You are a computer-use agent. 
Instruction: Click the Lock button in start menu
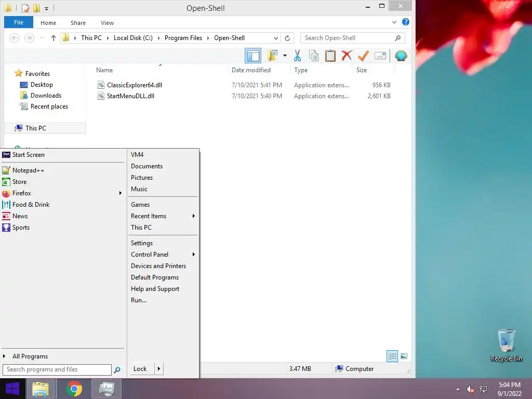141,369
